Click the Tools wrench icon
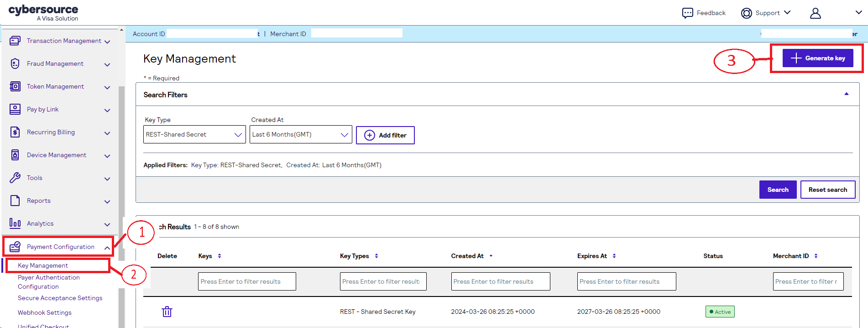The width and height of the screenshot is (868, 328). point(15,178)
